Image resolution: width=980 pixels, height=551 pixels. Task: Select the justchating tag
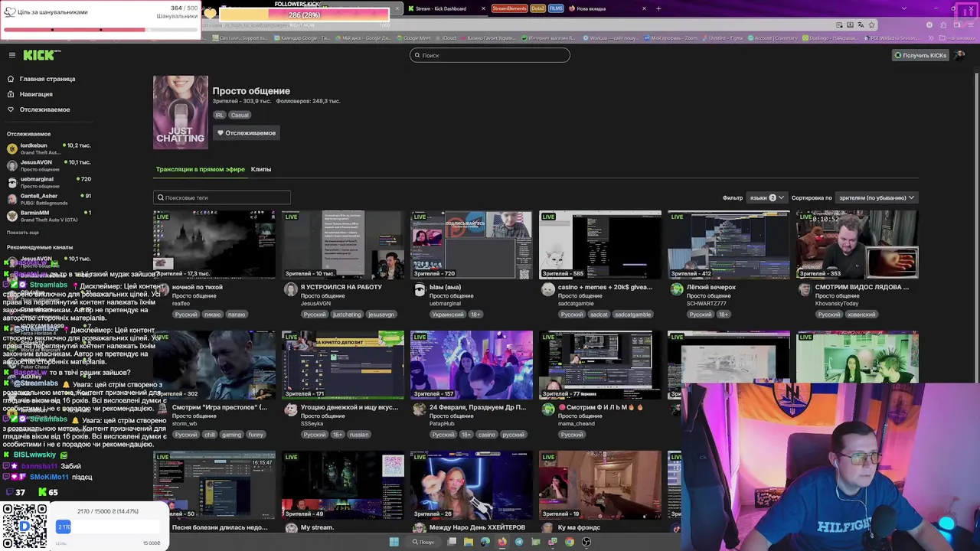(347, 315)
